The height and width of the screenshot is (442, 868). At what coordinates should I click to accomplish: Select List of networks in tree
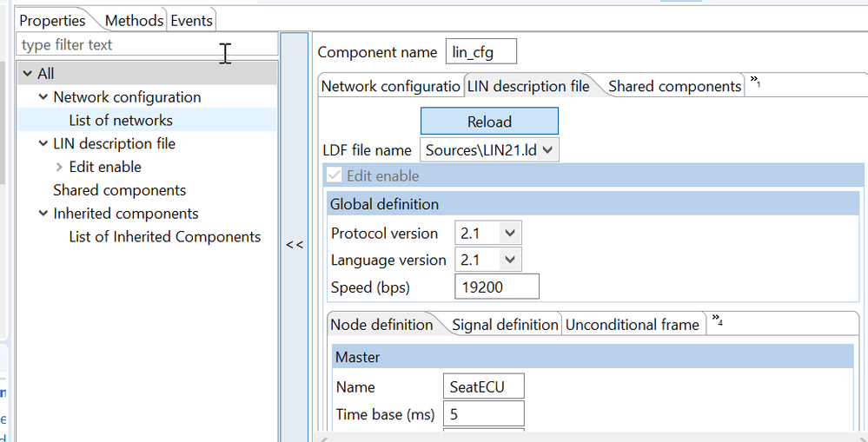121,121
